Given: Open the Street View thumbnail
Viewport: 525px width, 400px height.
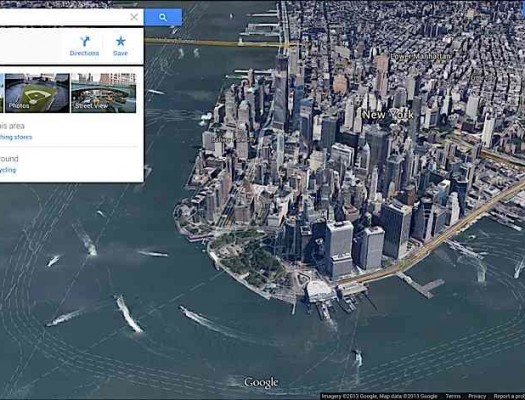Looking at the screenshot, I should [103, 93].
